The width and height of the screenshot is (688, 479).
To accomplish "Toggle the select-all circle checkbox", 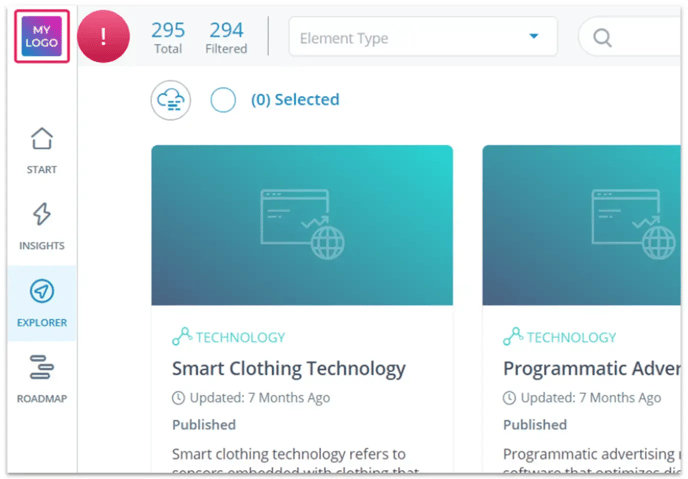I will [223, 100].
